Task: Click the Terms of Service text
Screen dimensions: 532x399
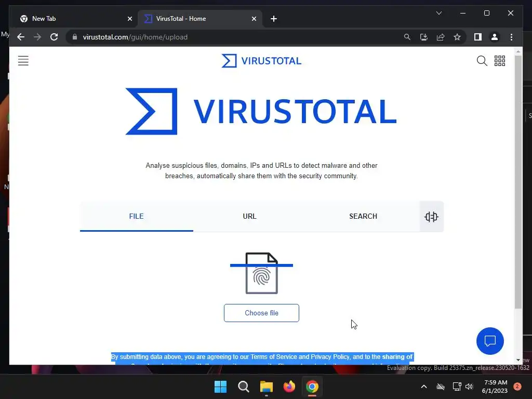Action: pos(274,356)
